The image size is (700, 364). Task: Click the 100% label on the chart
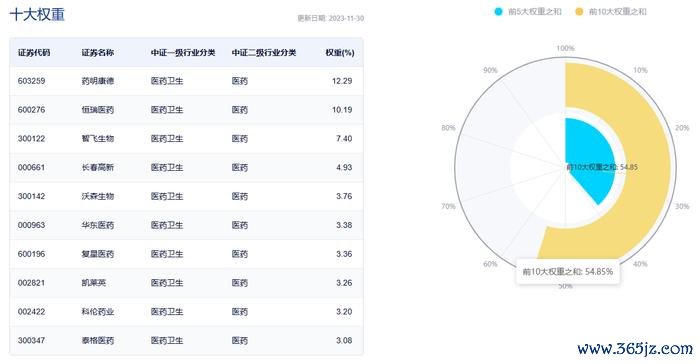click(x=565, y=48)
